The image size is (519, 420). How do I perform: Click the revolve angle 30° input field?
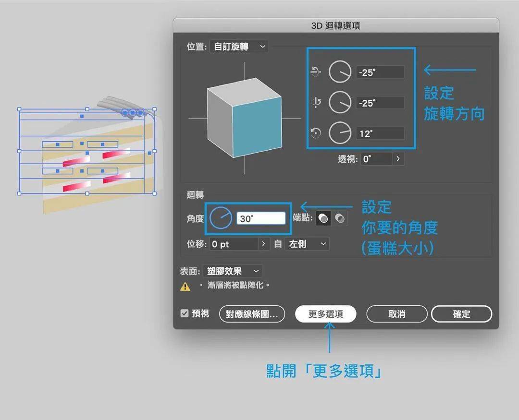(x=261, y=218)
